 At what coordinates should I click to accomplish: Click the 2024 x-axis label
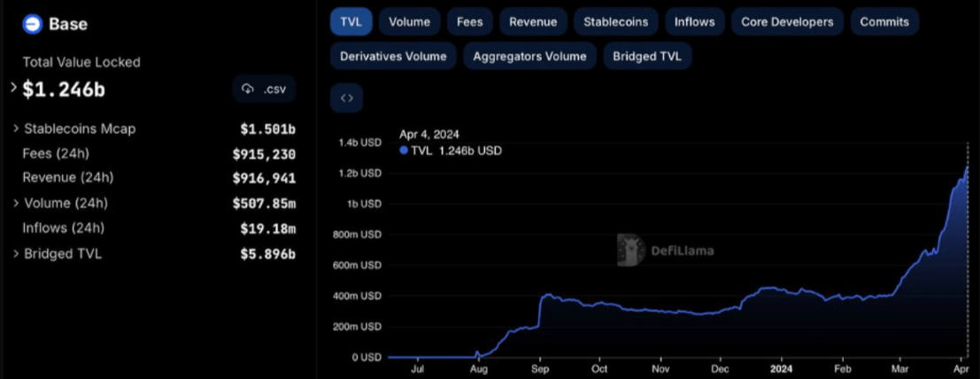point(781,369)
